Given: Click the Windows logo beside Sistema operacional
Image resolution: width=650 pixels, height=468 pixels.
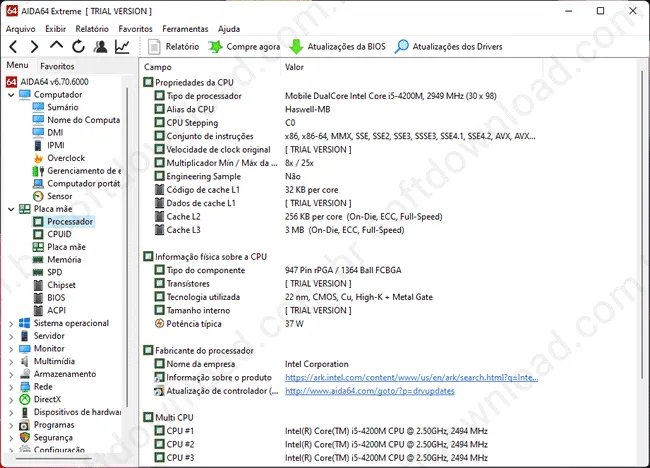Looking at the screenshot, I should (x=25, y=324).
